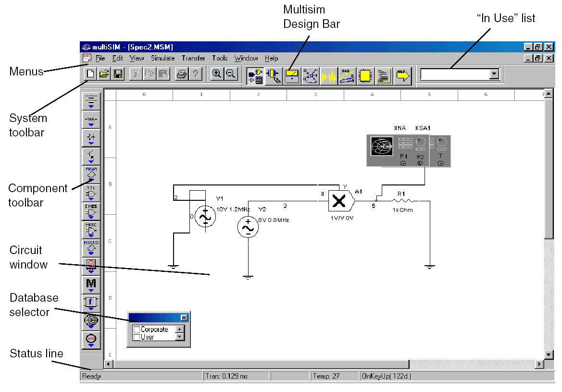Image resolution: width=562 pixels, height=392 pixels.
Task: Expand the In Use list dropdown
Action: pyautogui.click(x=494, y=74)
